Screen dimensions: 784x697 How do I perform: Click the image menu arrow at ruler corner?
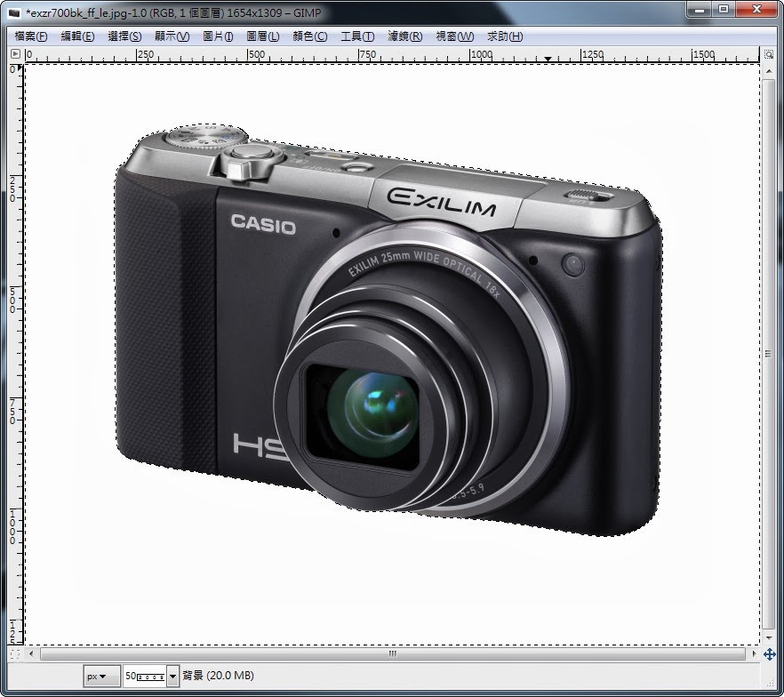pyautogui.click(x=15, y=53)
